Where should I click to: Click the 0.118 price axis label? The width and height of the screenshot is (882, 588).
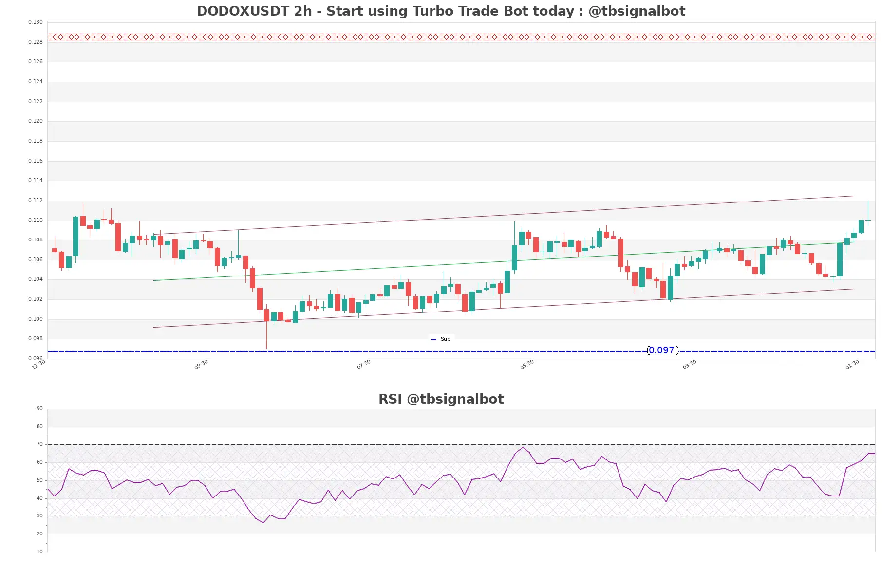tap(35, 141)
